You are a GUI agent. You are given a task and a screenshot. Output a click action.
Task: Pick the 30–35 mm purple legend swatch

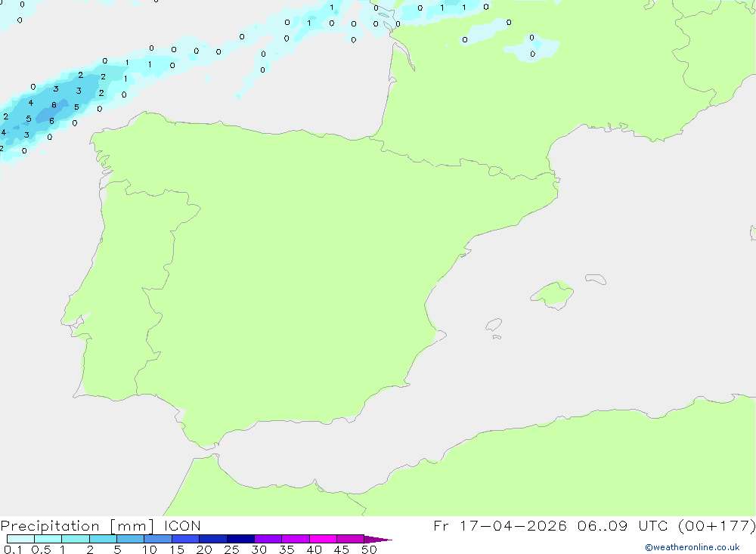[x=268, y=539]
